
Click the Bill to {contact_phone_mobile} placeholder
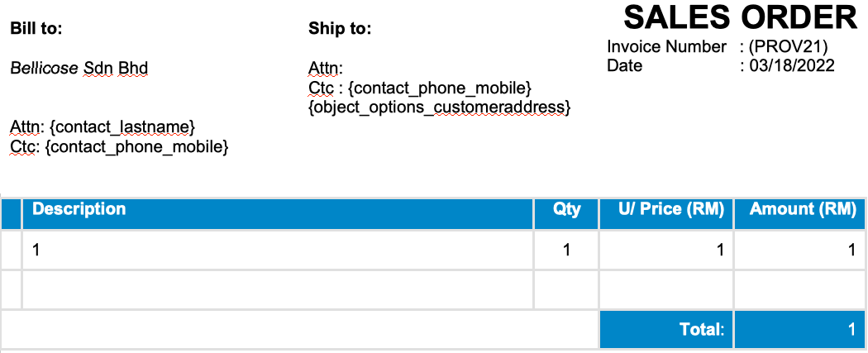[136, 147]
